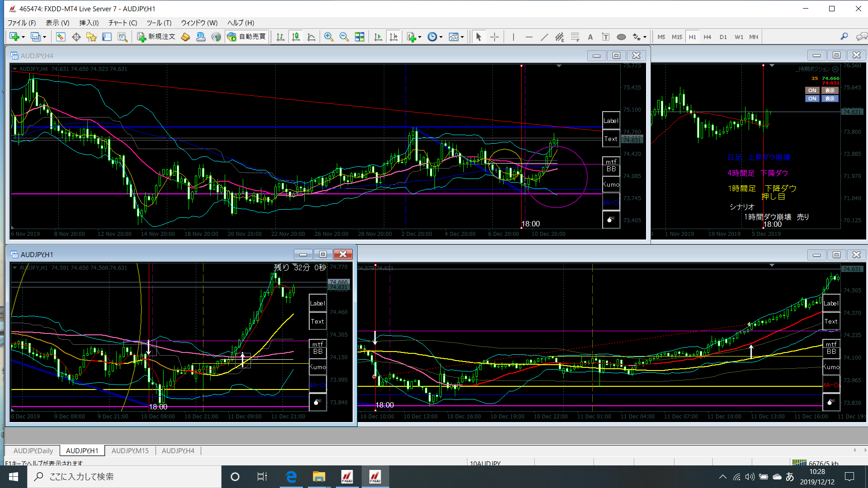Expand the templates dropdown arrow
The width and height of the screenshot is (868, 488).
462,37
